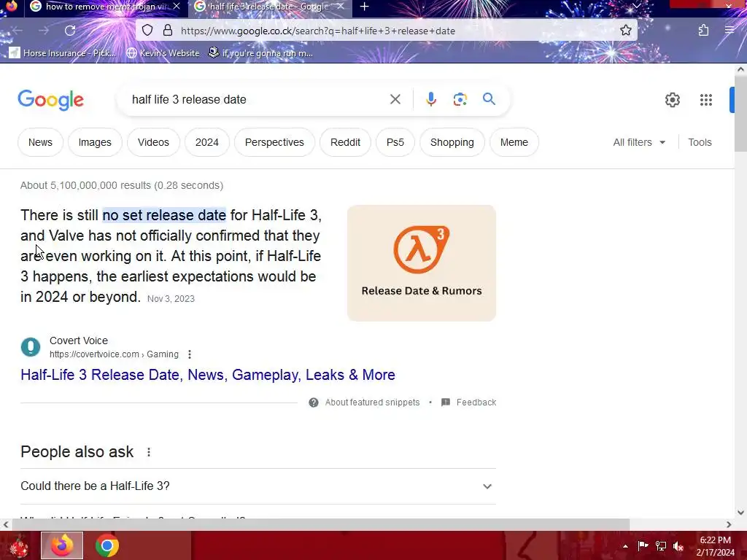
Task: Select the Meme filter chip
Action: pos(514,142)
